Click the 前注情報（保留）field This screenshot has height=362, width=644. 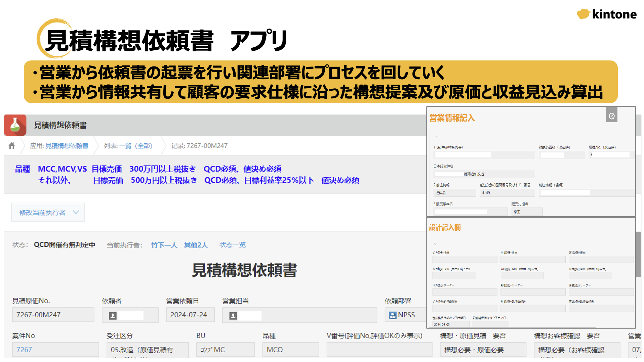click(586, 193)
